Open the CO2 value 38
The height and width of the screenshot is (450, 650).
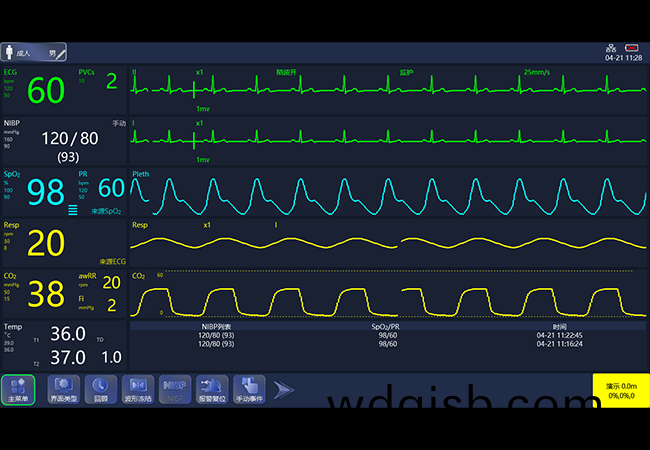click(x=46, y=294)
